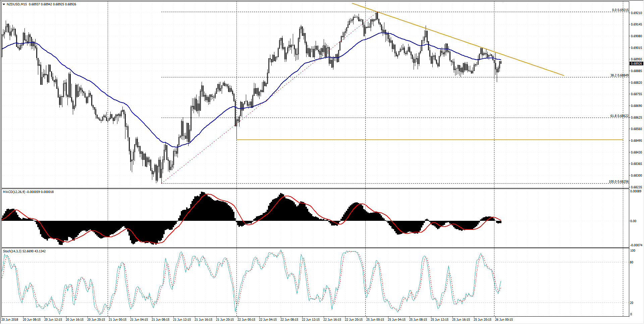Click the highlighted current price 0.68926 label
644x324 pixels.
point(636,64)
